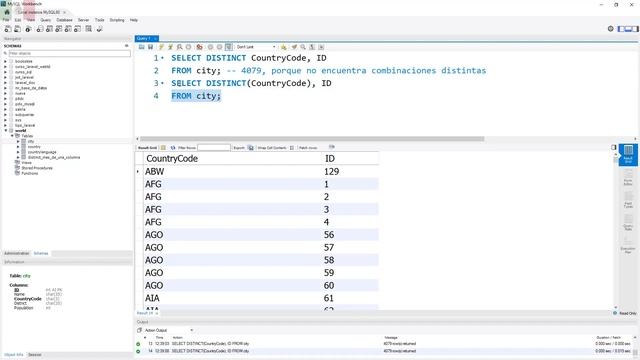This screenshot has height=360, width=640.
Task: Click the create function icon
Action: (x=78, y=29)
